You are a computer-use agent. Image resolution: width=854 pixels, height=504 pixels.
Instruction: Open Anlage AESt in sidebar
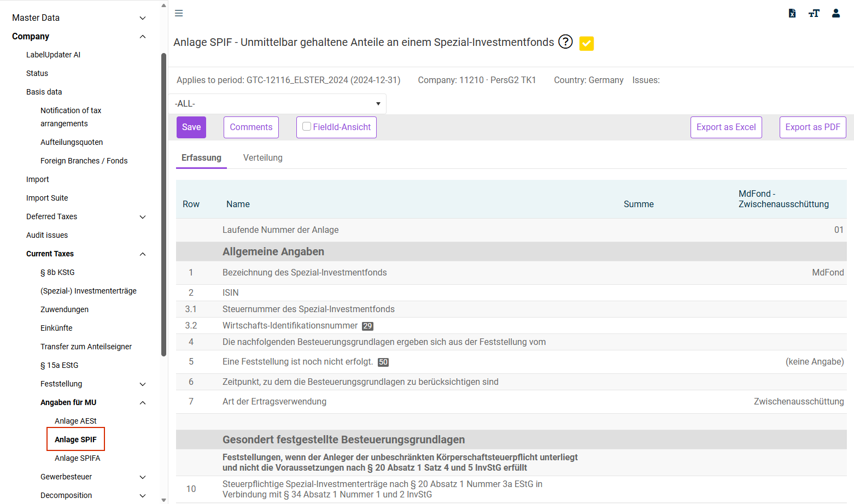click(x=75, y=421)
